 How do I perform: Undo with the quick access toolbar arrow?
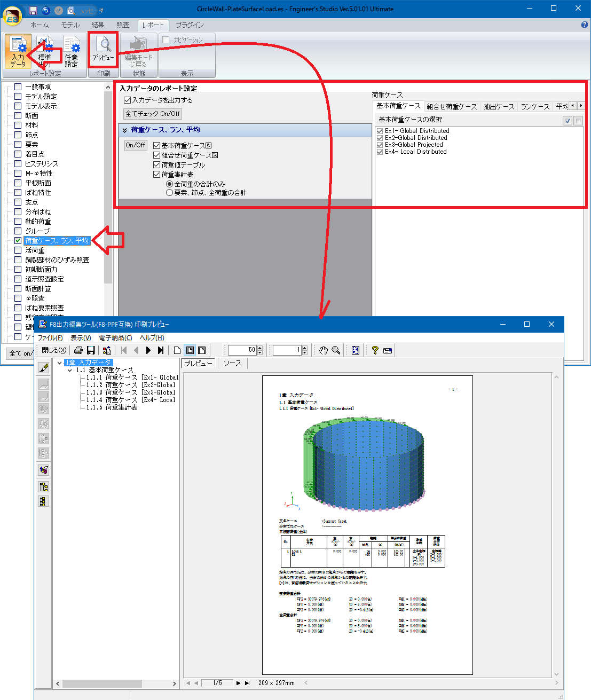click(45, 11)
